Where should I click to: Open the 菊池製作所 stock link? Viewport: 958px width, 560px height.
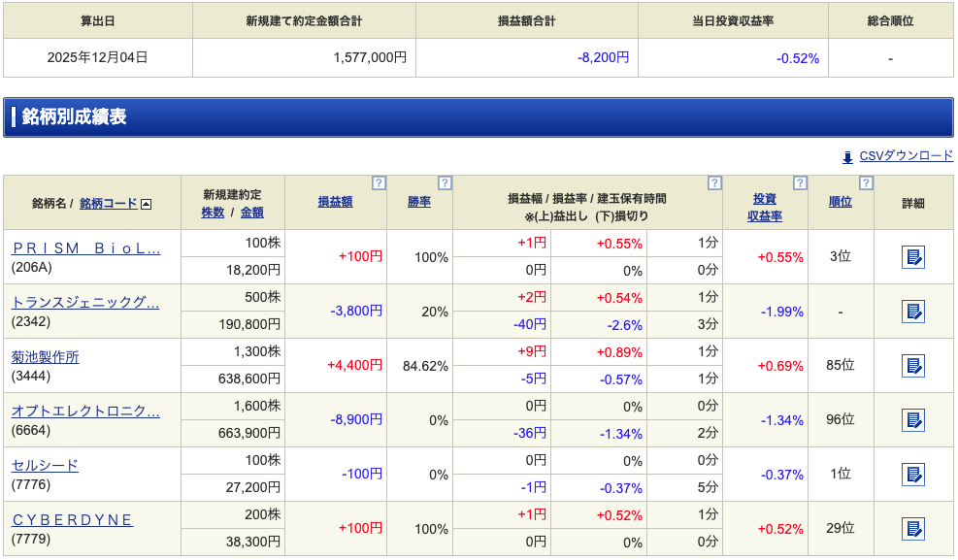[45, 357]
